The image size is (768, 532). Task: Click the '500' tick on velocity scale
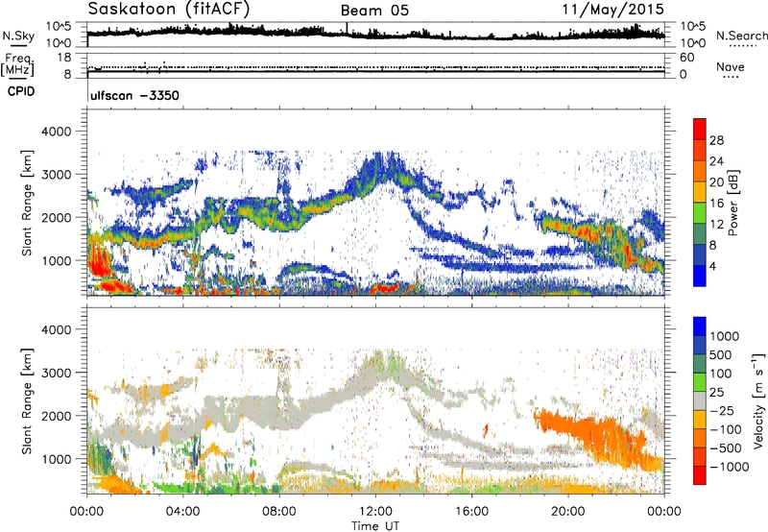coord(721,354)
